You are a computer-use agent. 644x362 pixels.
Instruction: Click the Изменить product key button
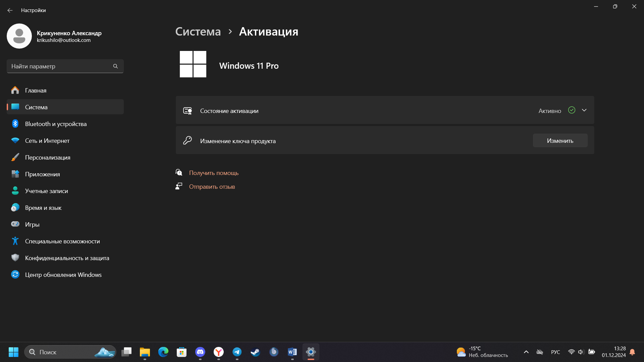click(x=560, y=141)
